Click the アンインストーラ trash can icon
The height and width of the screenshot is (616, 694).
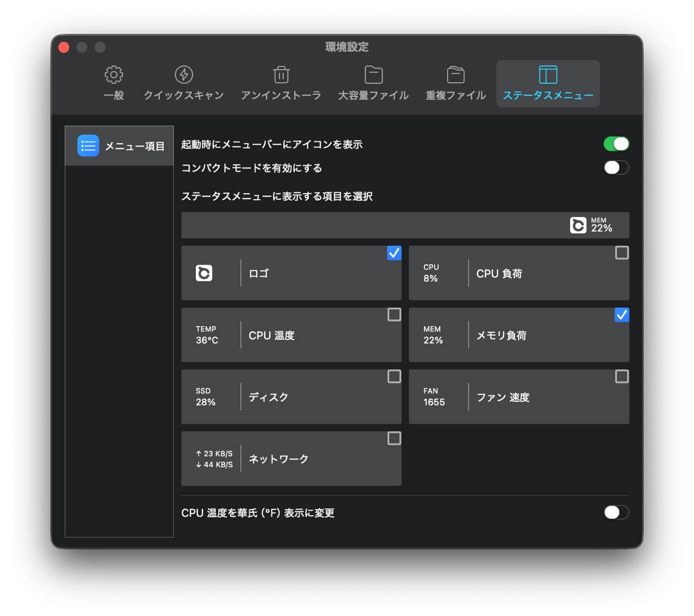coord(281,74)
